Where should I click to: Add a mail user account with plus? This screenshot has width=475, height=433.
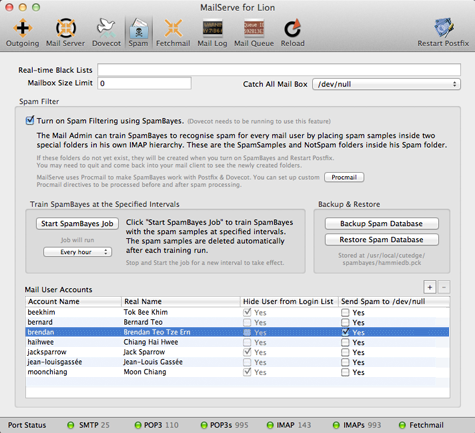tap(430, 287)
